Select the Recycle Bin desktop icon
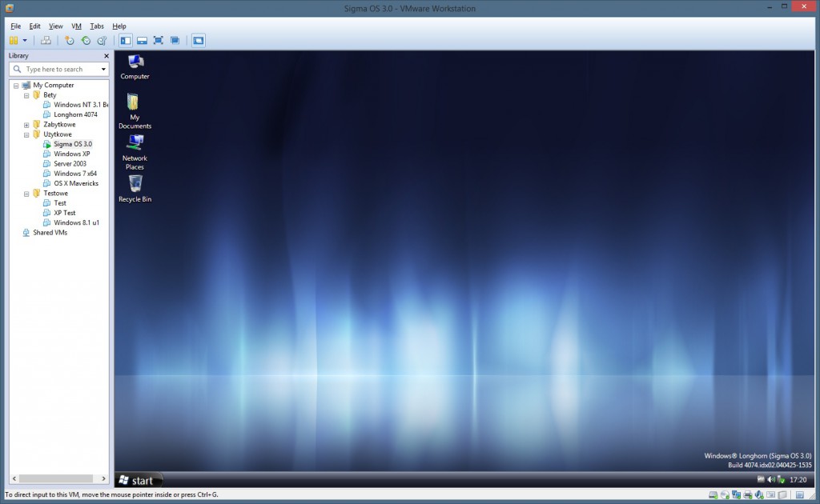Viewport: 820px width, 504px height. click(x=135, y=189)
